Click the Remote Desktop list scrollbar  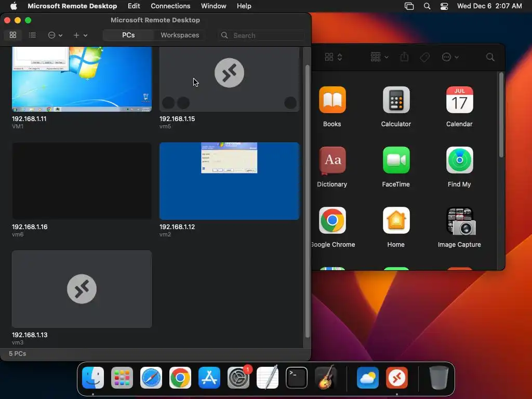pyautogui.click(x=308, y=201)
